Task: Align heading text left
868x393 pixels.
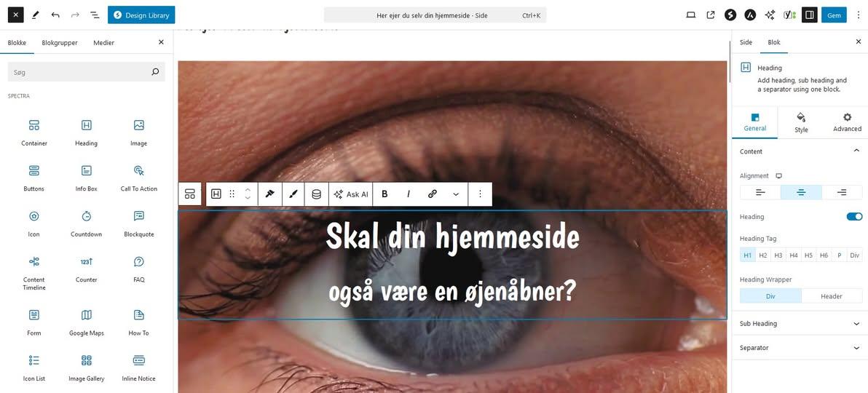Action: coord(761,192)
